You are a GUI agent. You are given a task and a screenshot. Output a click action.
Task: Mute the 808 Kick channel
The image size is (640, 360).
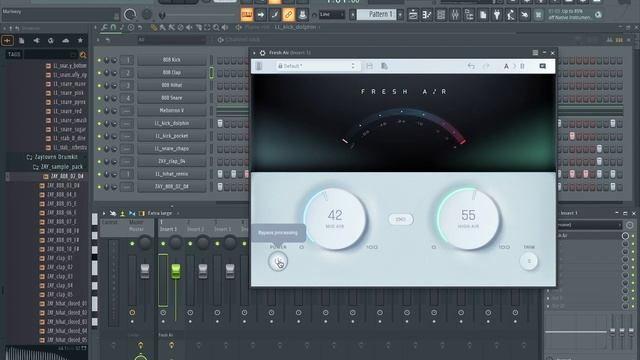pyautogui.click(x=99, y=60)
